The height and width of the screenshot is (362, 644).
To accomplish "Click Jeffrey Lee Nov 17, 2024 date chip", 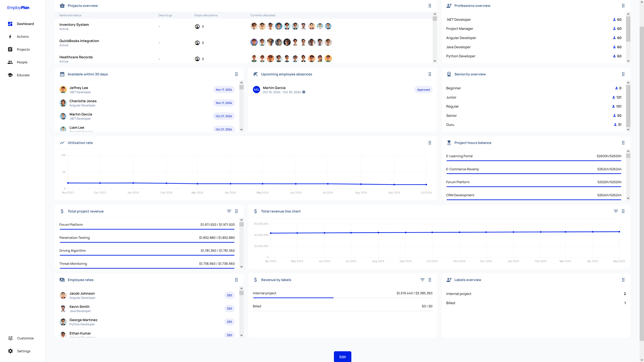I will [x=224, y=90].
